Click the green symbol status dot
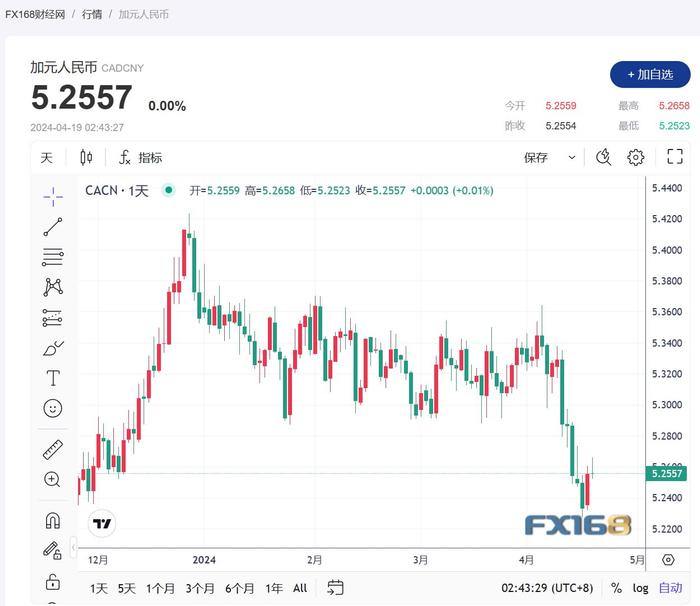 pos(169,190)
